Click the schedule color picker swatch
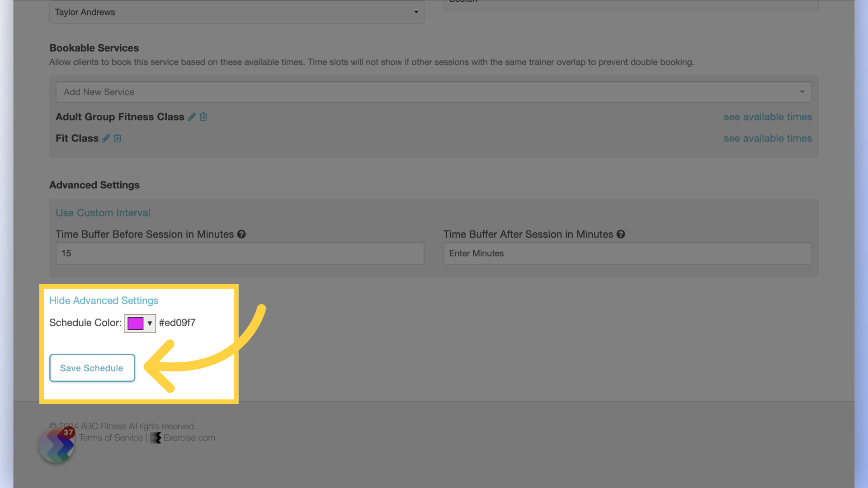Viewport: 868px width, 488px height. 135,323
